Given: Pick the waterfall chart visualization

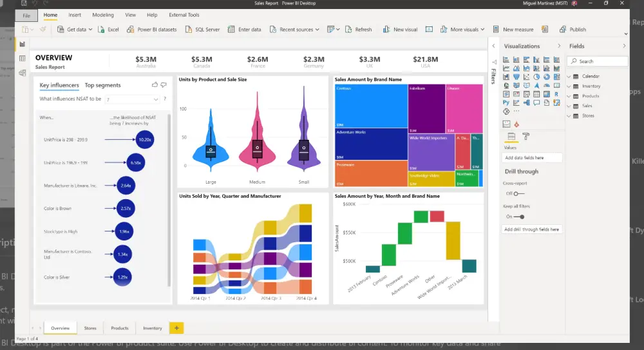Looking at the screenshot, I should click(x=506, y=77).
